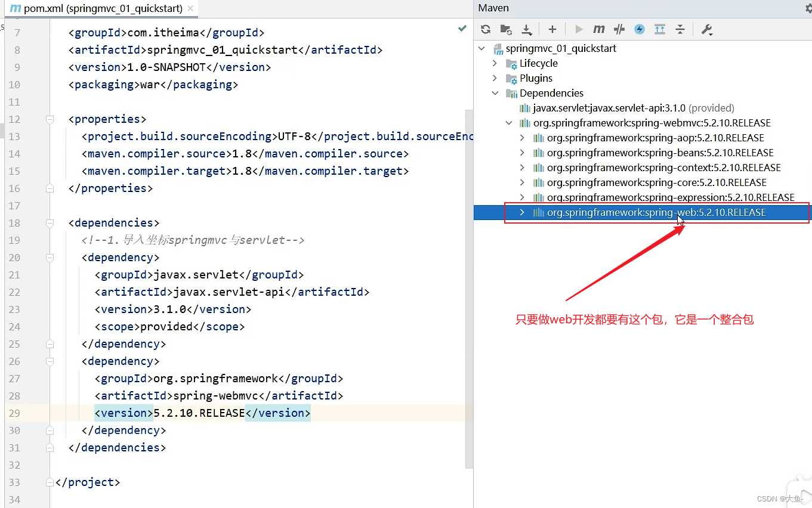Toggle Skip Tests mode in Maven toolbar
The height and width of the screenshot is (508, 812).
pyautogui.click(x=619, y=29)
